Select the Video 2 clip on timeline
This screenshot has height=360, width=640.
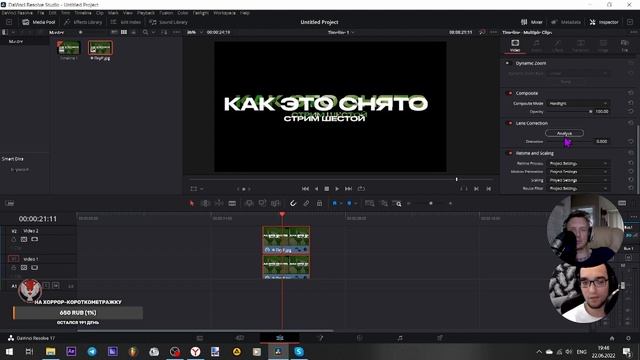(286, 240)
